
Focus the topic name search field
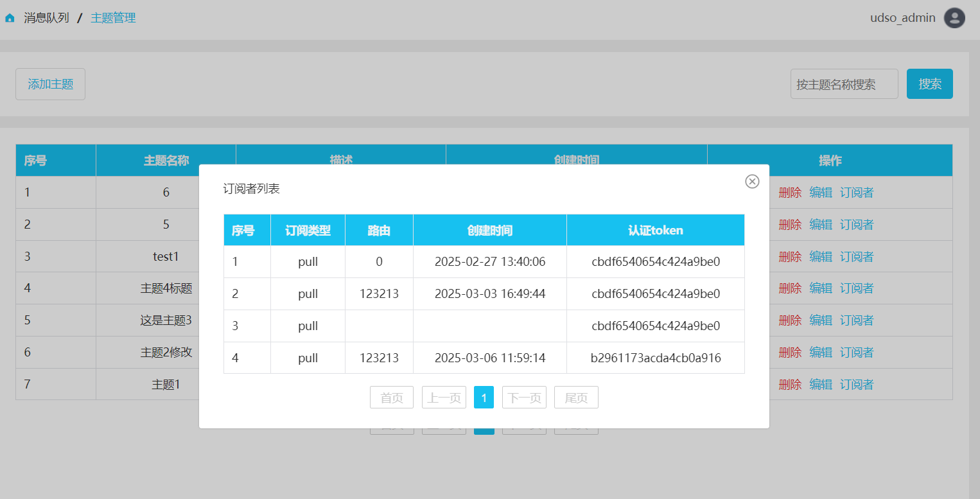[843, 84]
